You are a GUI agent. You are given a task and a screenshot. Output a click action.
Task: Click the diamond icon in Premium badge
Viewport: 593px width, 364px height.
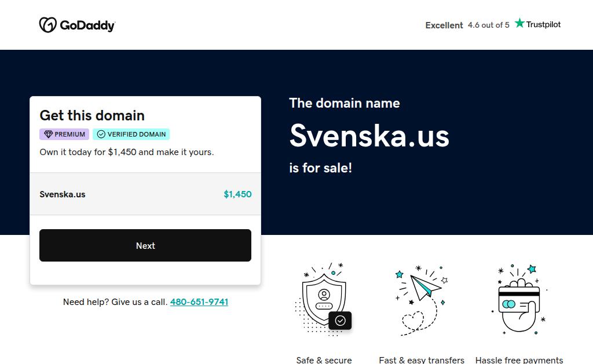point(48,134)
